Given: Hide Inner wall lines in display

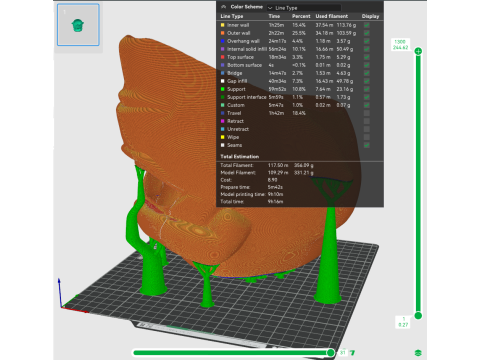Looking at the screenshot, I should point(367,25).
